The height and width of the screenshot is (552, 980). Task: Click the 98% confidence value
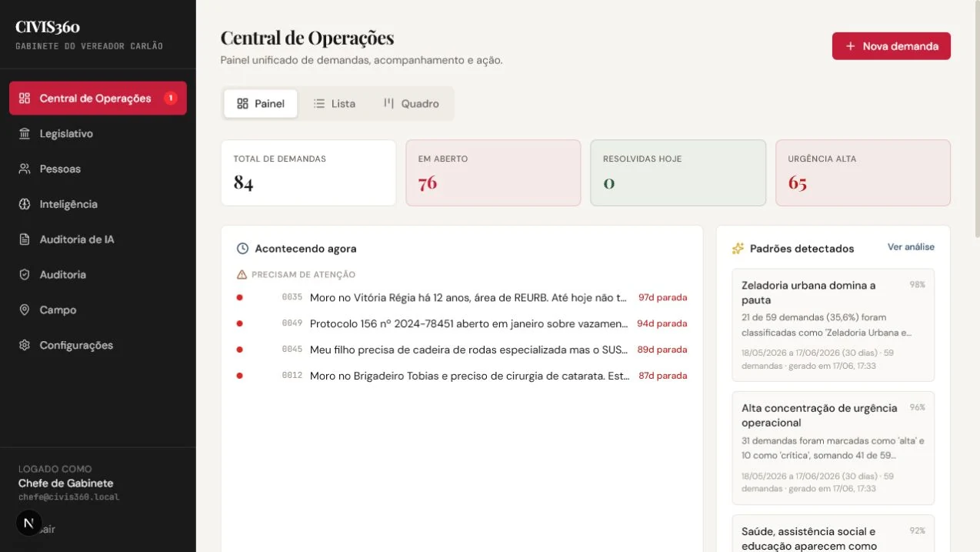point(917,285)
